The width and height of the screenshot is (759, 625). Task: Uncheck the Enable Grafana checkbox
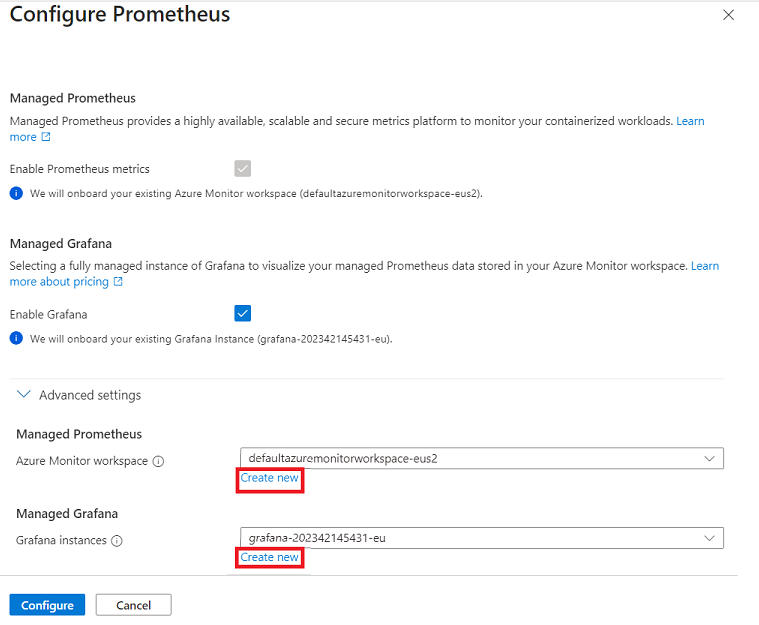243,313
